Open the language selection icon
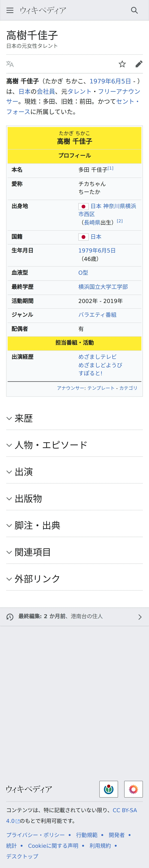The image size is (149, 868). click(x=10, y=64)
